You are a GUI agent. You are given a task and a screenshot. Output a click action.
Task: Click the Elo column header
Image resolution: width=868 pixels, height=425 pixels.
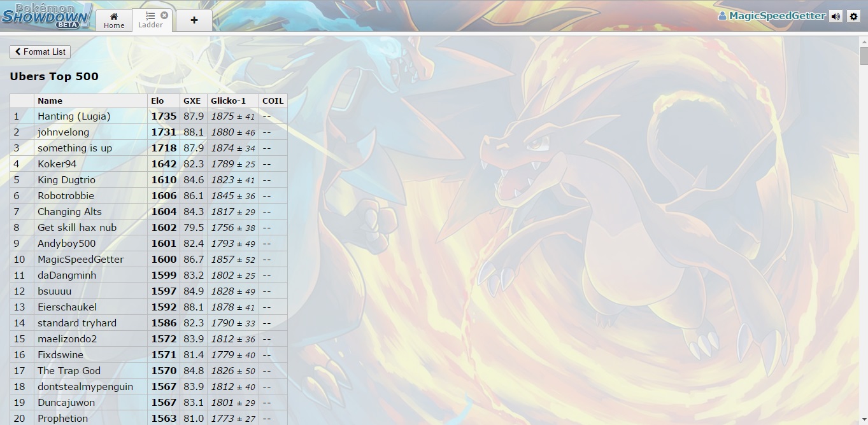(x=164, y=101)
